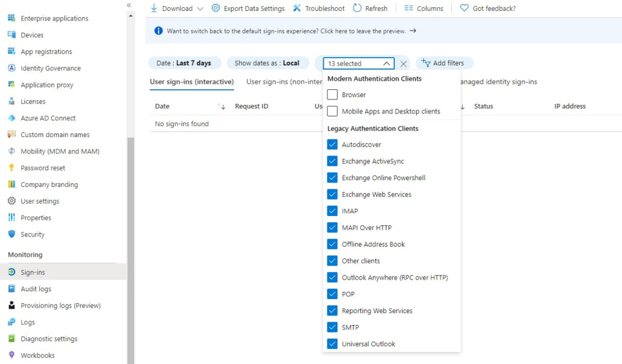Sort by Date column arrows
Screen dimensions: 622x364
(221, 107)
